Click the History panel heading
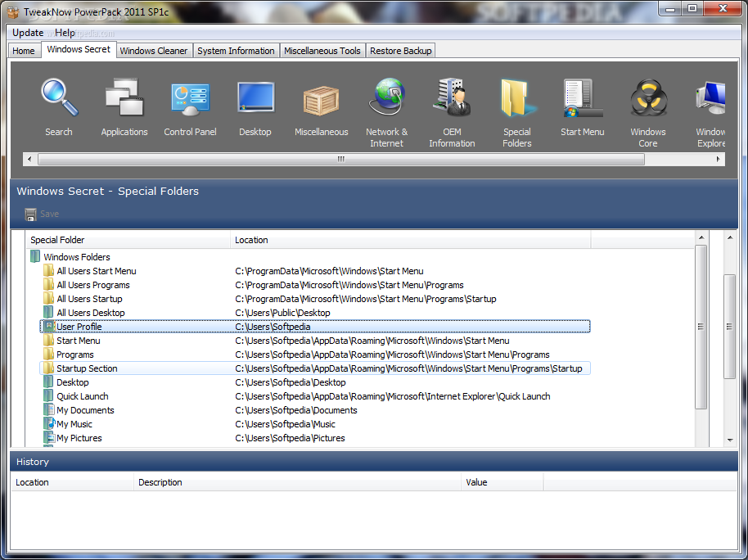Screen dimensions: 748x560 pos(33,462)
